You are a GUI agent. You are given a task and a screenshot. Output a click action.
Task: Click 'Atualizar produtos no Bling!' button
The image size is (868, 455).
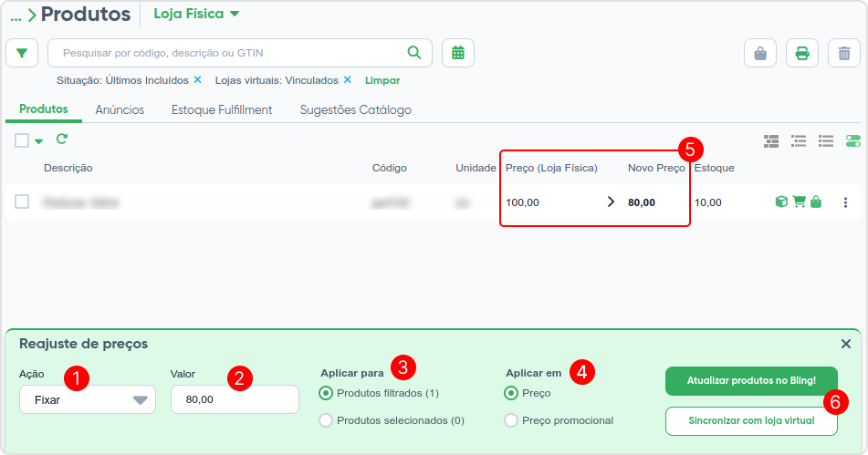pyautogui.click(x=751, y=381)
